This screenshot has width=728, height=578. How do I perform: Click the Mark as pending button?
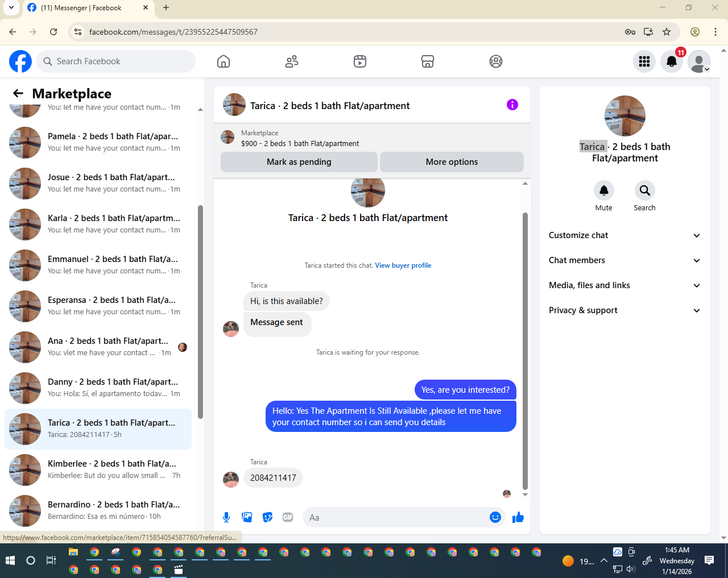[x=299, y=162]
